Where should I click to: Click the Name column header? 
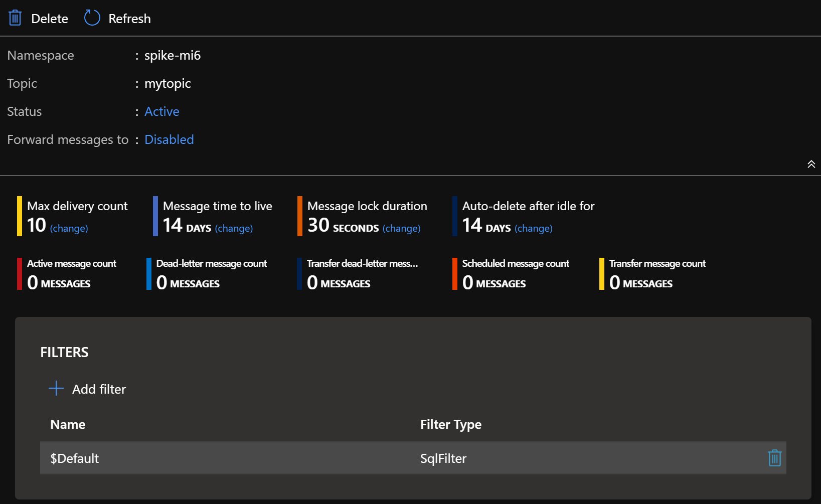point(68,424)
